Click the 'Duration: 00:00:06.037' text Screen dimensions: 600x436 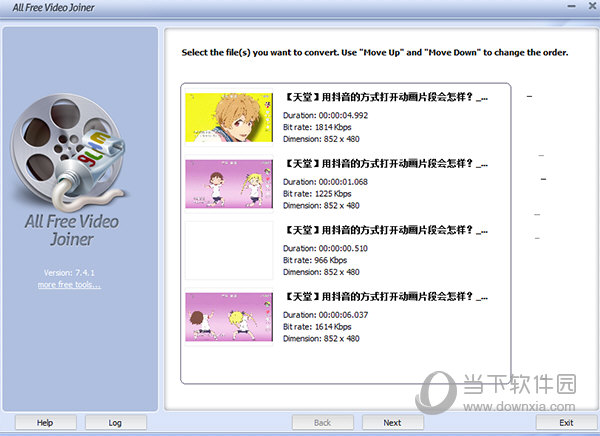pyautogui.click(x=325, y=315)
